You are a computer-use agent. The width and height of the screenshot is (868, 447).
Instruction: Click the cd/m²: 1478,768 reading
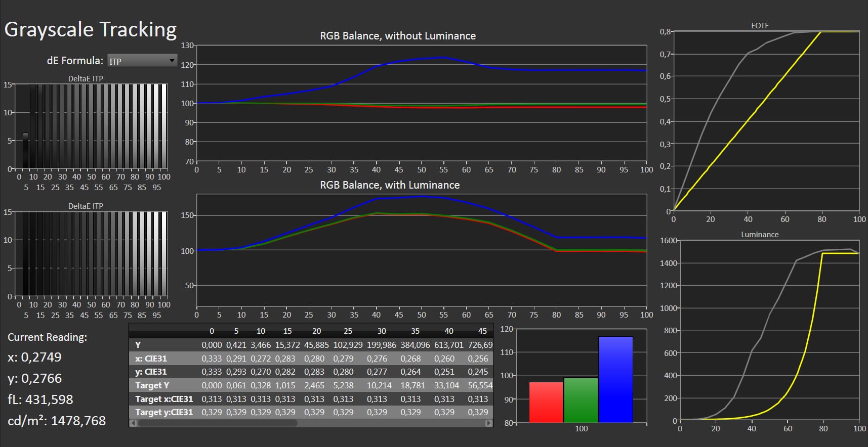57,421
